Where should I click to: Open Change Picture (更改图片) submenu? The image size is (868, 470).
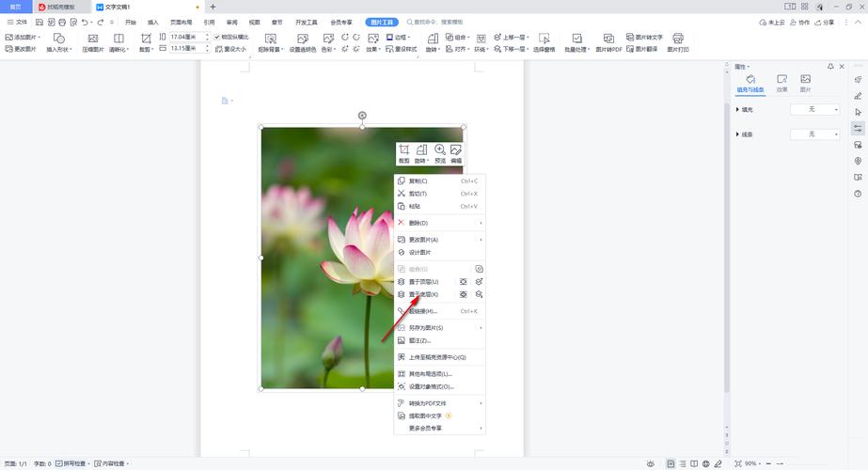click(439, 240)
